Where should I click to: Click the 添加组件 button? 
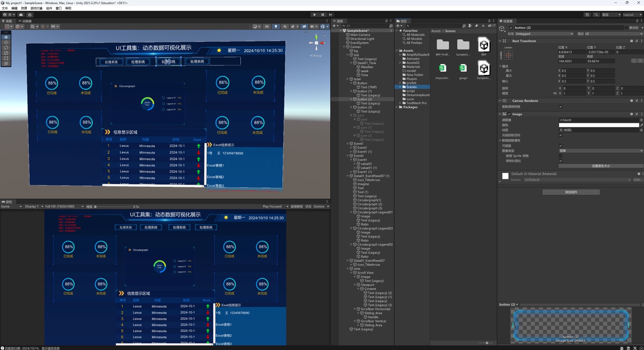click(x=571, y=192)
